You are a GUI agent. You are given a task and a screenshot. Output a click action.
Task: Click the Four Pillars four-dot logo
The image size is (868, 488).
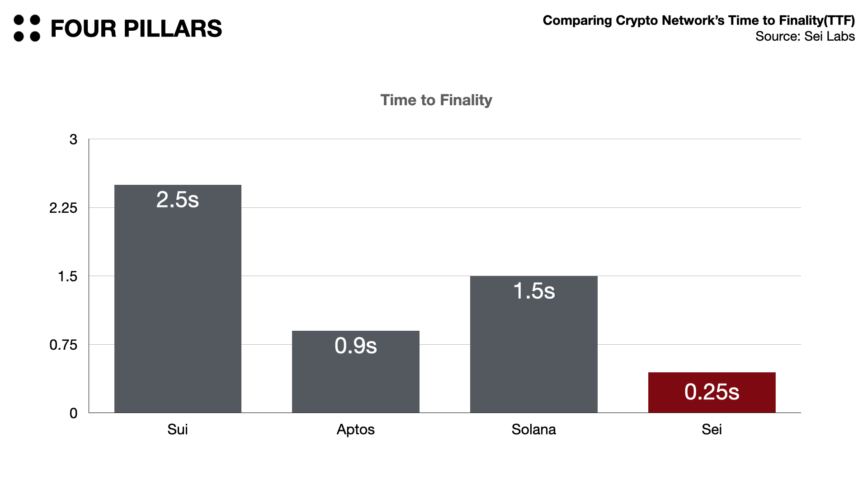point(27,28)
